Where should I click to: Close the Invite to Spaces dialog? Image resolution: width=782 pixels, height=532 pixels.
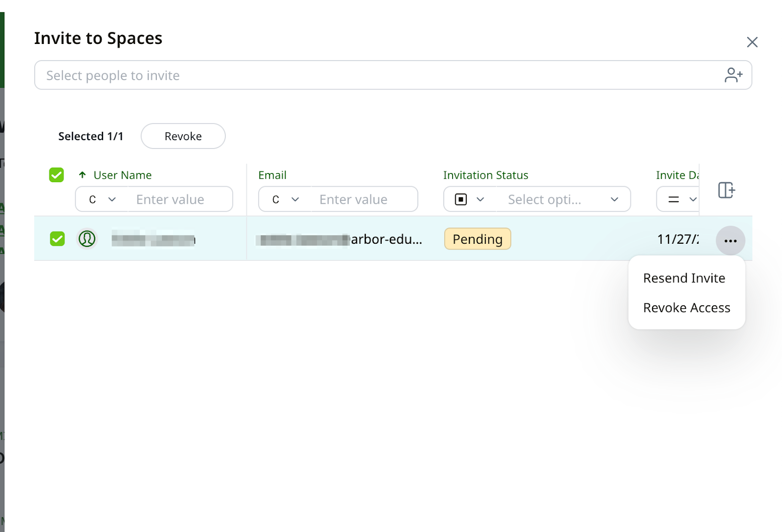[752, 43]
